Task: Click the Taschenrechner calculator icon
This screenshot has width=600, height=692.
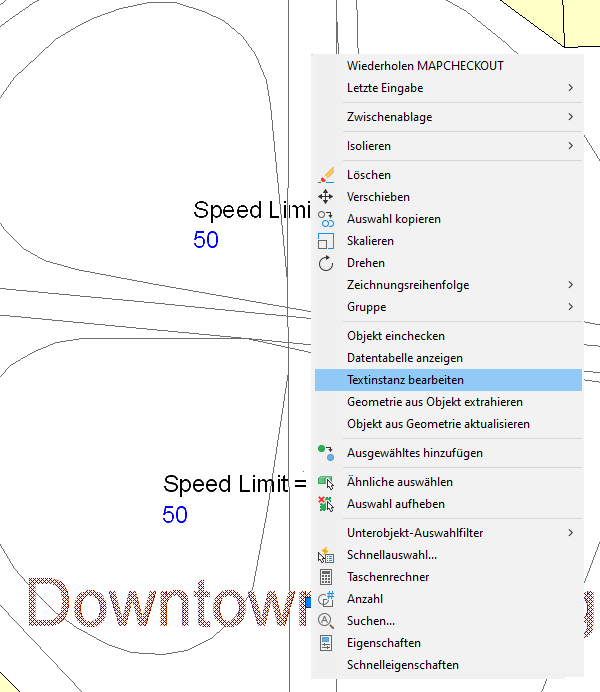Action: (x=326, y=577)
